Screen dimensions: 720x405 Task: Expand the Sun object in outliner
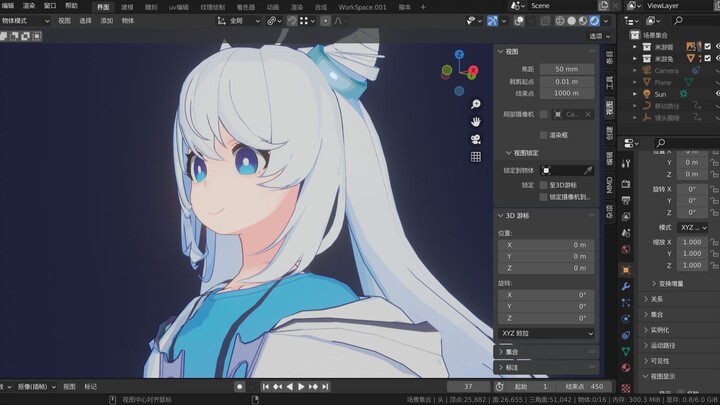pos(635,94)
